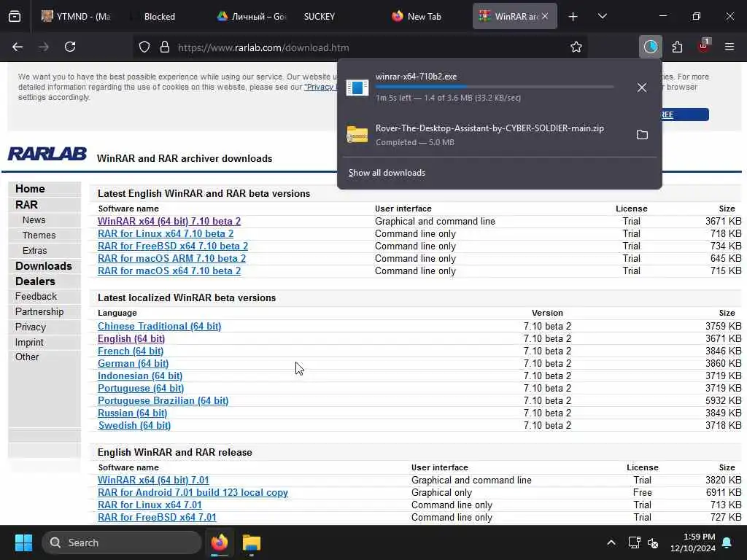View site security via padlock icon

point(165,47)
